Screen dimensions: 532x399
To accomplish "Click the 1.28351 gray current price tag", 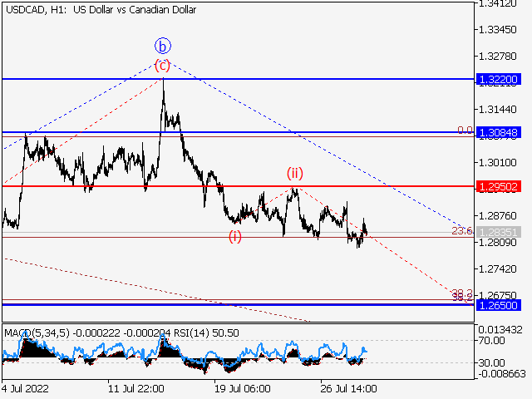I will [498, 232].
